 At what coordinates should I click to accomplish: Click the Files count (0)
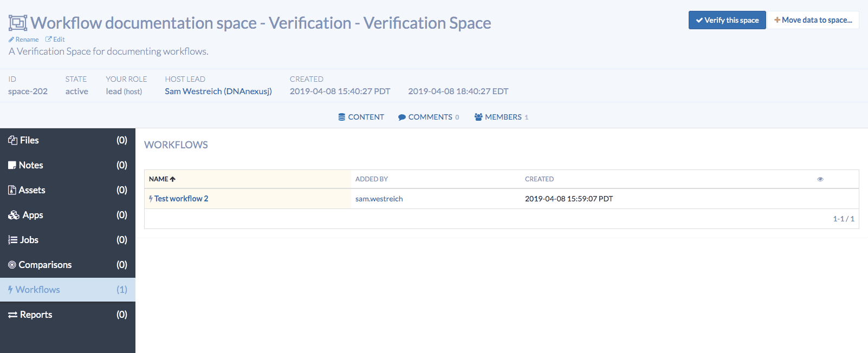(122, 140)
